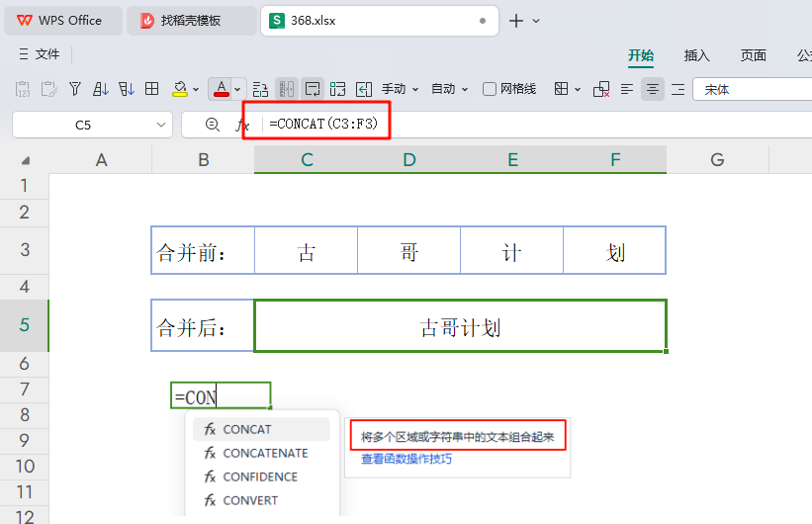Align text left
This screenshot has width=812, height=524.
(627, 89)
